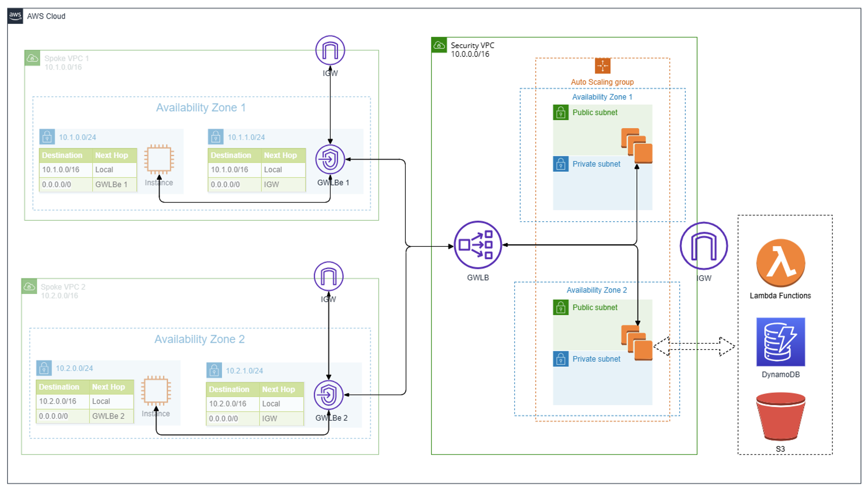Click lock icon of subnet 10.1.1.0/24
Screen dimensions: 868x490
pos(215,137)
